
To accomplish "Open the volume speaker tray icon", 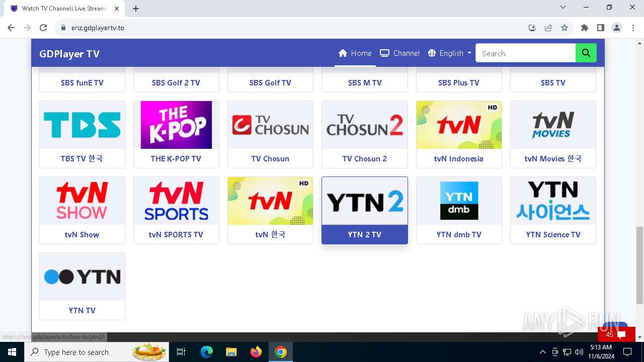I will click(579, 352).
